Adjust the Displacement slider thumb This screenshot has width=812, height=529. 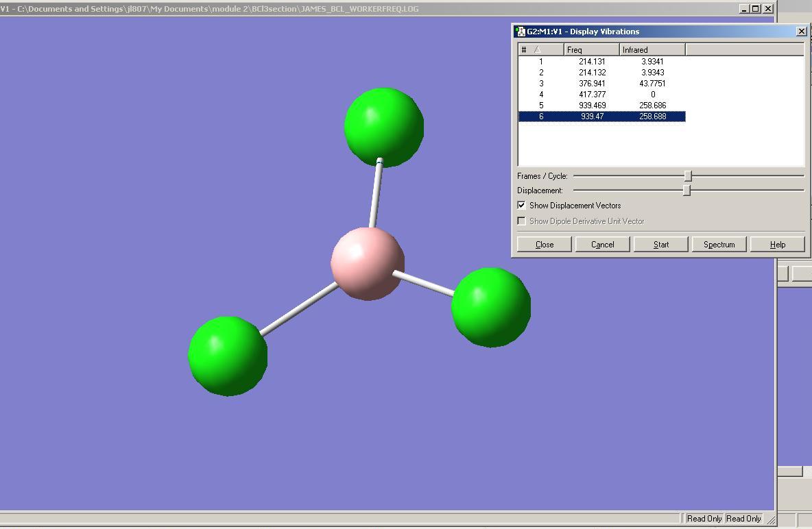(686, 190)
